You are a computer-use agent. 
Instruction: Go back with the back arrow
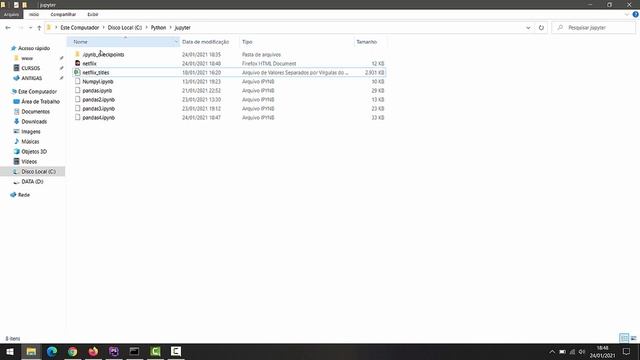point(8,28)
